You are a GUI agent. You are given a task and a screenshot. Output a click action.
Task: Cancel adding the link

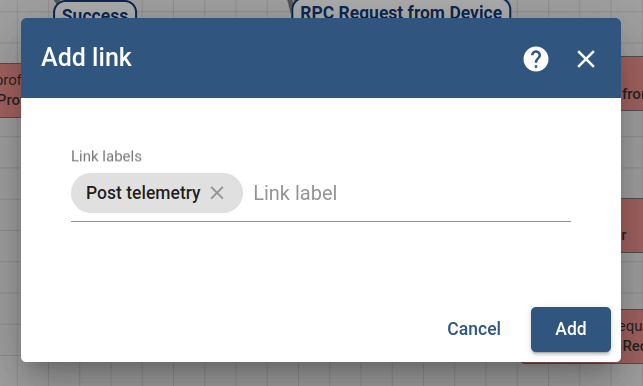pos(474,329)
